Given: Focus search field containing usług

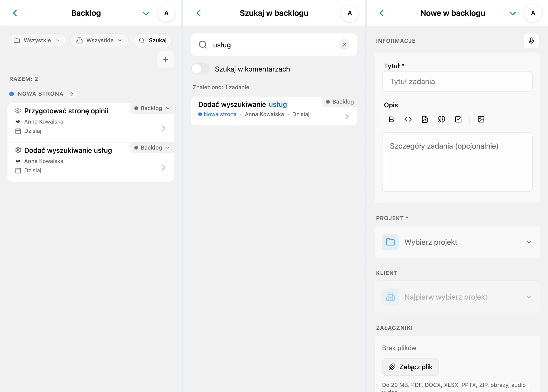Looking at the screenshot, I should point(274,45).
